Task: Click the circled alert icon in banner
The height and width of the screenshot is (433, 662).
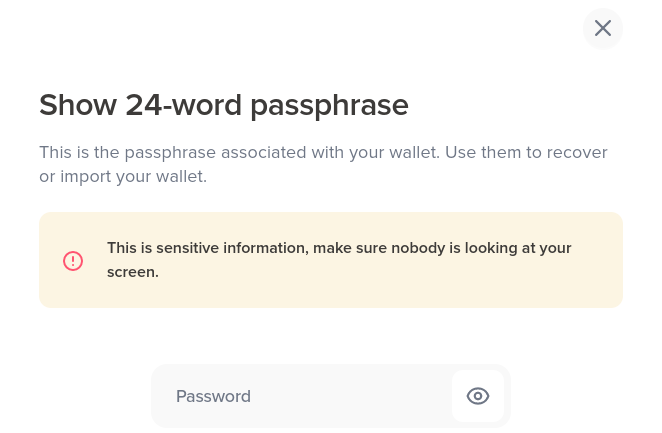Action: [x=73, y=261]
